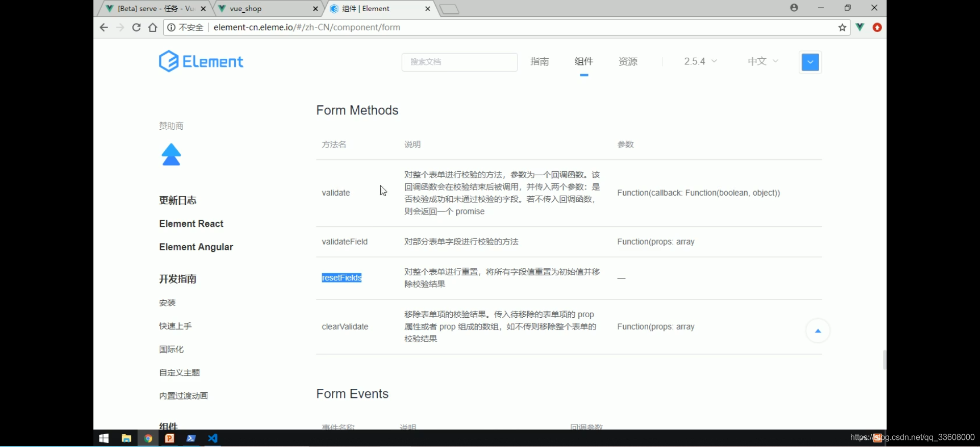Open PowerPoint from the taskbar
Screen dimensions: 980x447
pyautogui.click(x=169, y=438)
